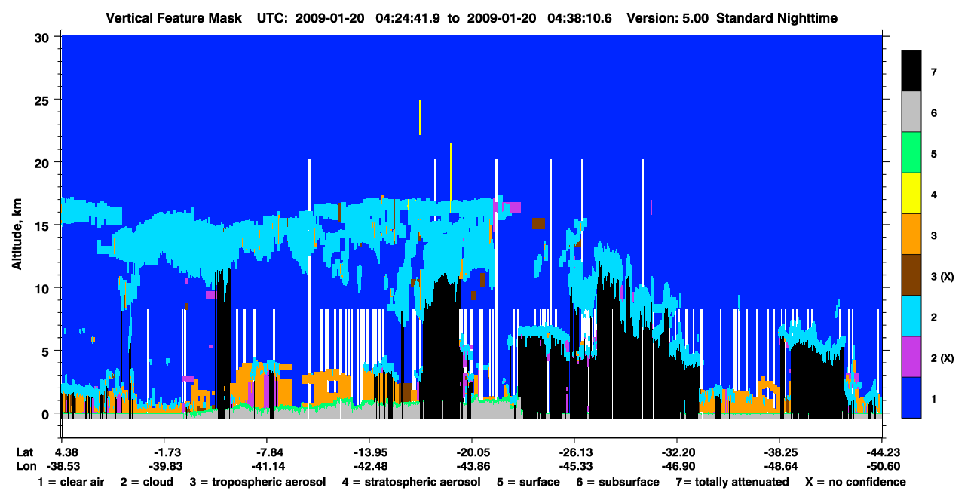The image size is (980, 503).
Task: Click 'Standard Nighttime' text in title
Action: 776,17
